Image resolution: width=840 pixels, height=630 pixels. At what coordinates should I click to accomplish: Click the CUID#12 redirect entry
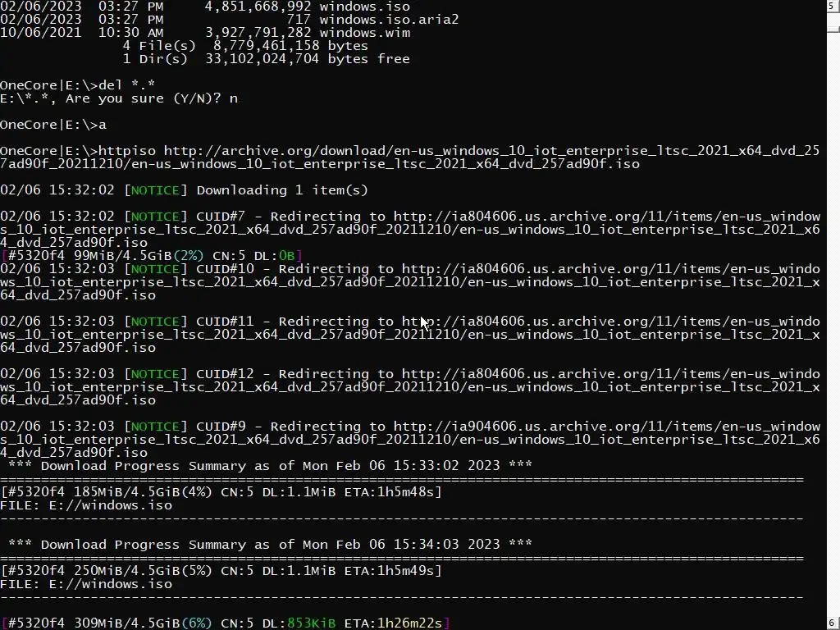(410, 387)
